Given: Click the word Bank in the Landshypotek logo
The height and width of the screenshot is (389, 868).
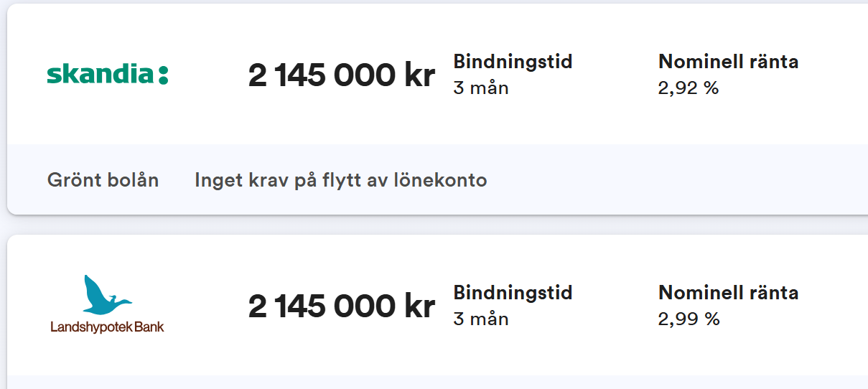Looking at the screenshot, I should click(151, 327).
